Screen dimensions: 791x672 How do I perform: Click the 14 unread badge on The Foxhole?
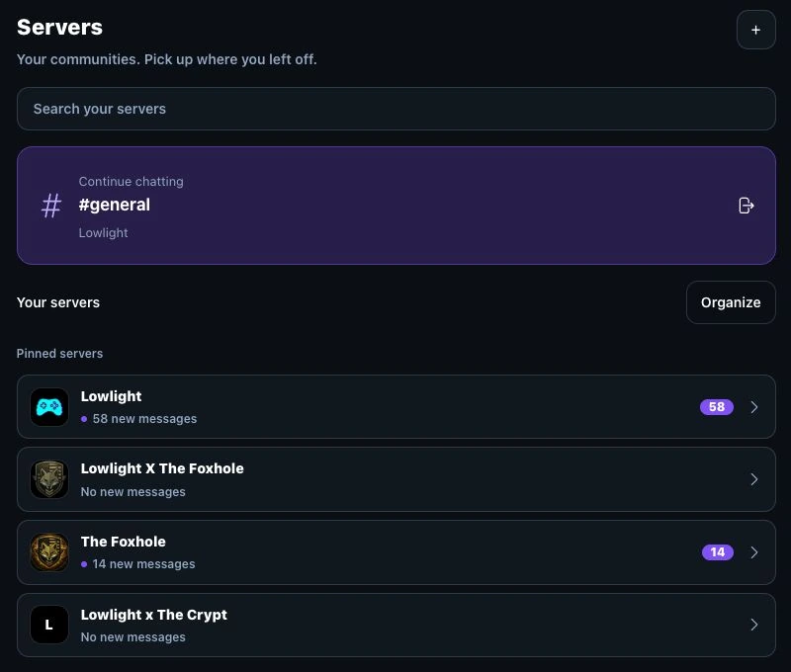pos(718,552)
